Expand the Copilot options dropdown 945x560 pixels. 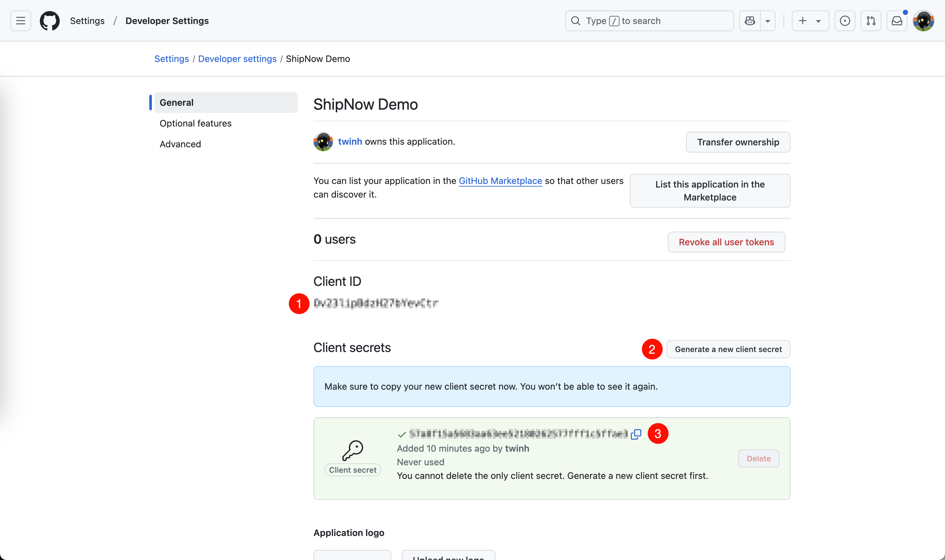point(767,21)
